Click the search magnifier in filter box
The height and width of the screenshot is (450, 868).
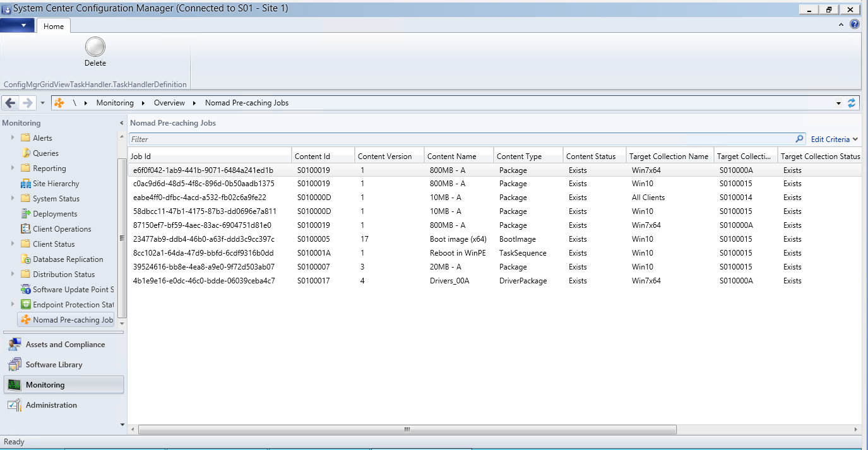point(799,139)
